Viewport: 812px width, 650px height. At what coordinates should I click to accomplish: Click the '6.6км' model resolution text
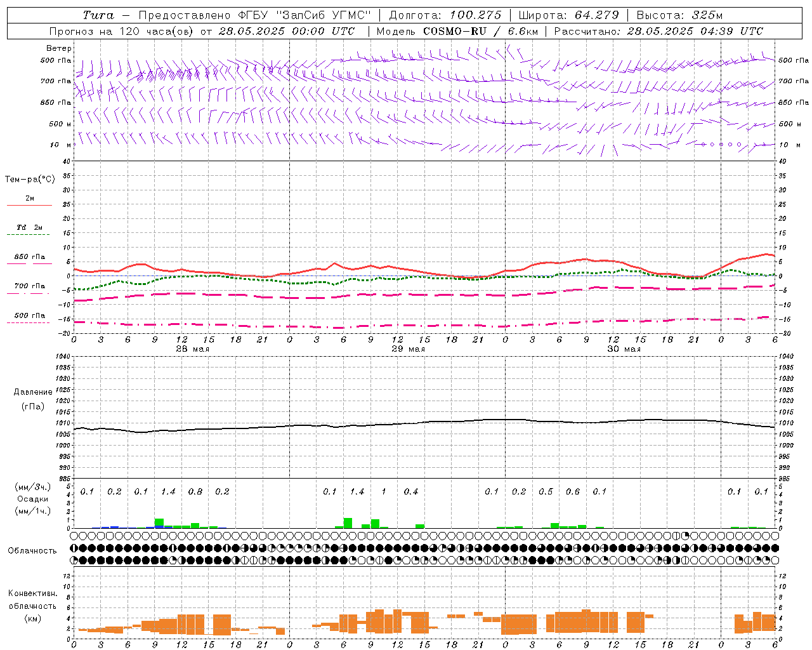[523, 31]
